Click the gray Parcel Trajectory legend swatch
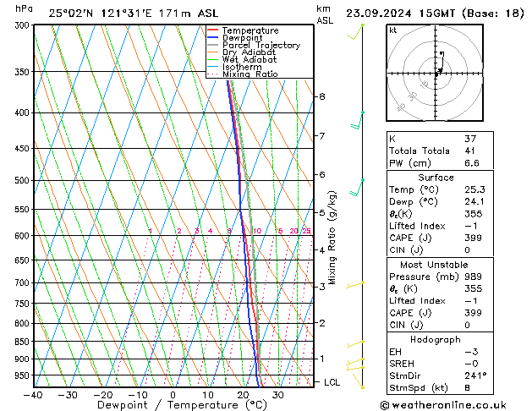The width and height of the screenshot is (532, 411). tap(212, 45)
